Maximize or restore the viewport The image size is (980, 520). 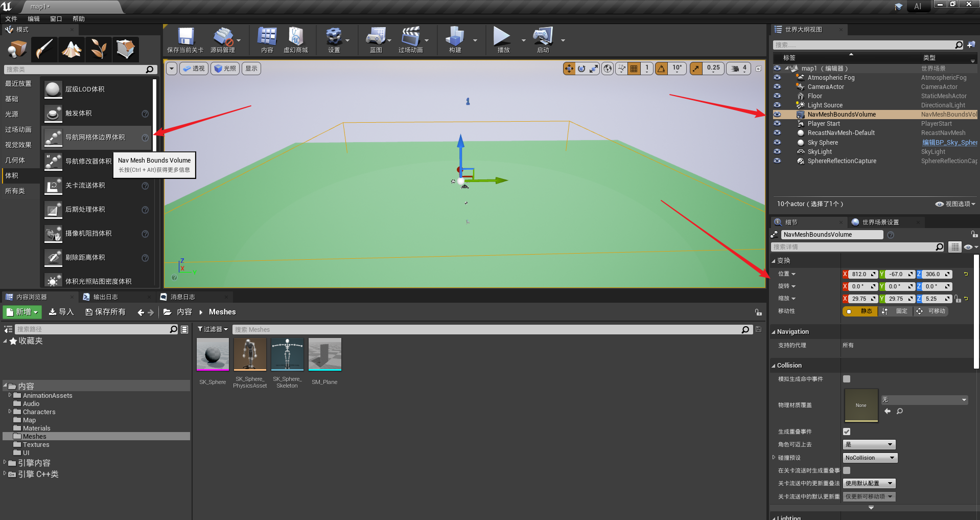759,69
